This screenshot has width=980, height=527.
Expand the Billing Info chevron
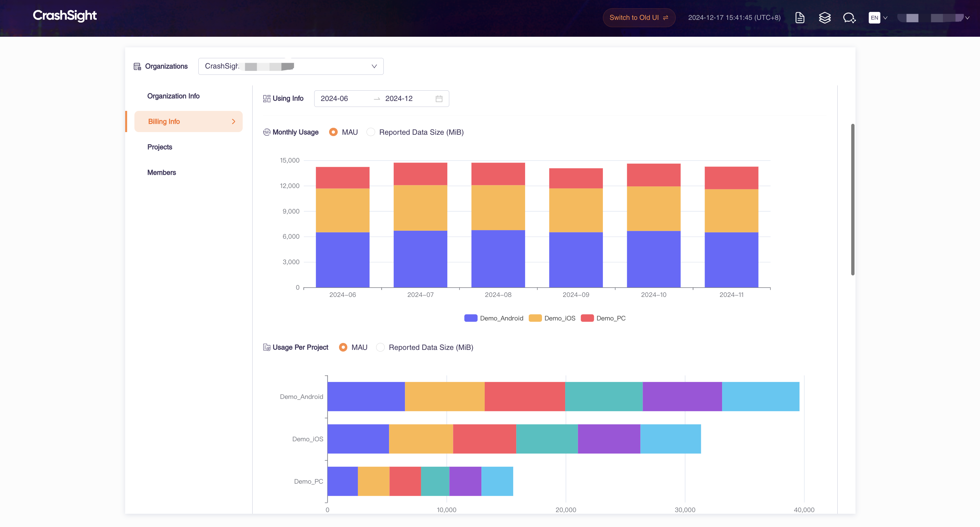point(233,121)
